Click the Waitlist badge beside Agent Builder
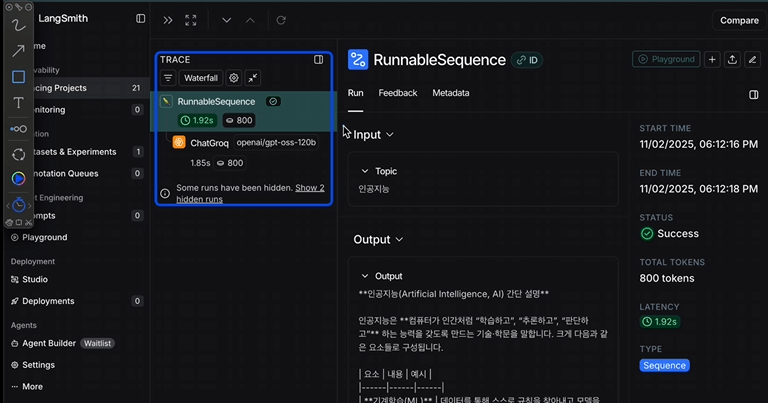This screenshot has width=768, height=403. coord(97,343)
